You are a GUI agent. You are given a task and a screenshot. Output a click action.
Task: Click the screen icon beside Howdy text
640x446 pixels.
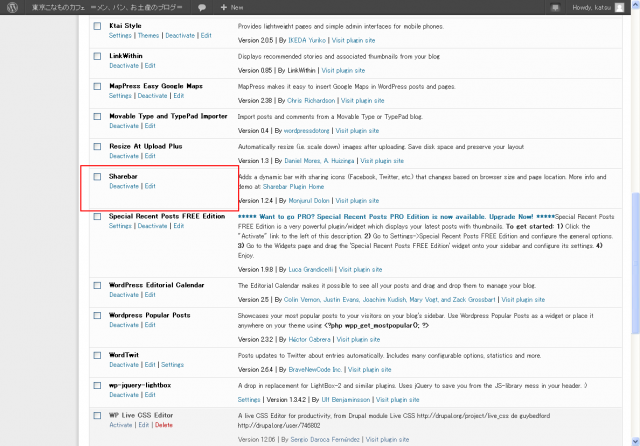[555, 7]
